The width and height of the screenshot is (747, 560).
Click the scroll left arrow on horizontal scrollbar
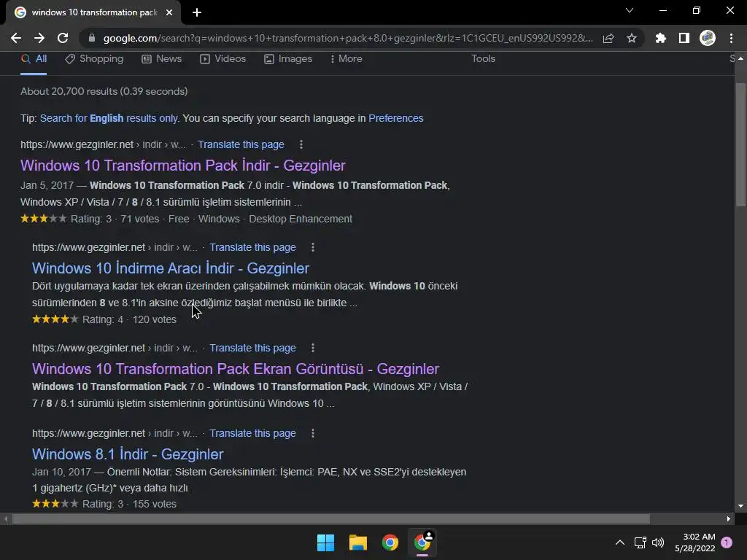[6, 518]
